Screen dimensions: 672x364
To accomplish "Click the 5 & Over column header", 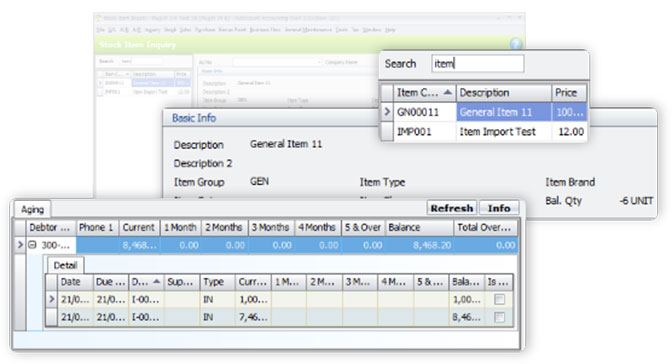I will coord(363,227).
